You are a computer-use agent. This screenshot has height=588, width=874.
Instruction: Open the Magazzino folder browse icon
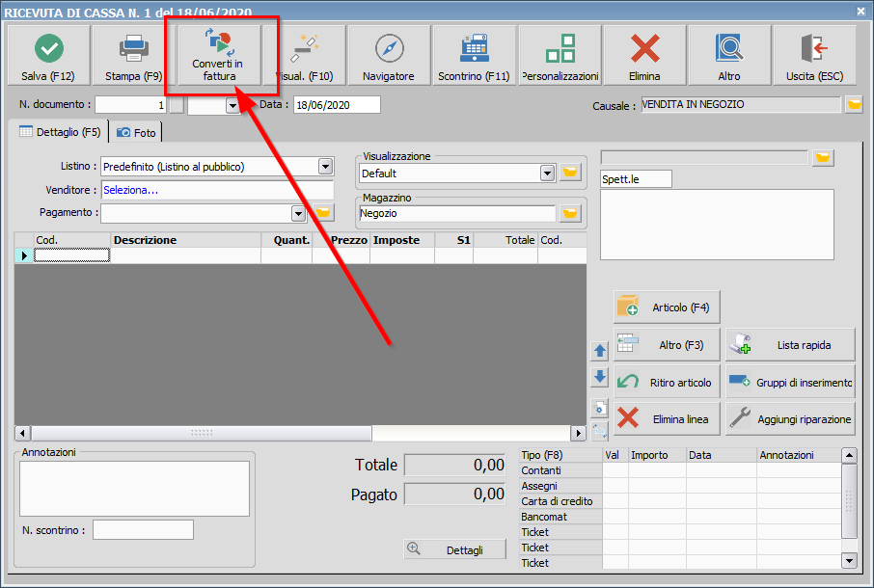point(570,213)
